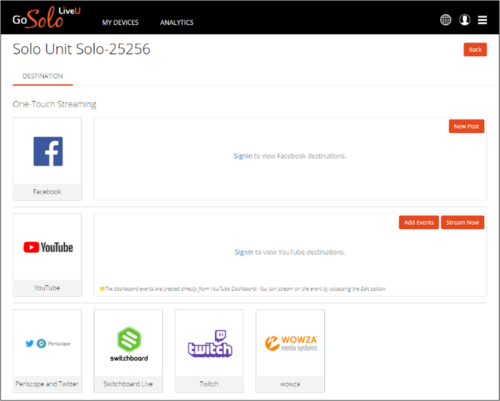Screen dimensions: 500x401
Task: Choose the Periscope and Twitter tile
Action: (x=47, y=351)
